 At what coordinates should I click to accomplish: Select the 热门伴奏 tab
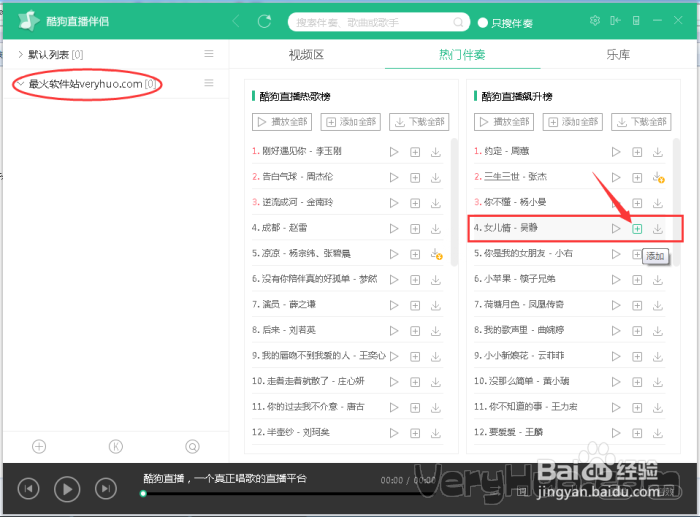tap(462, 55)
